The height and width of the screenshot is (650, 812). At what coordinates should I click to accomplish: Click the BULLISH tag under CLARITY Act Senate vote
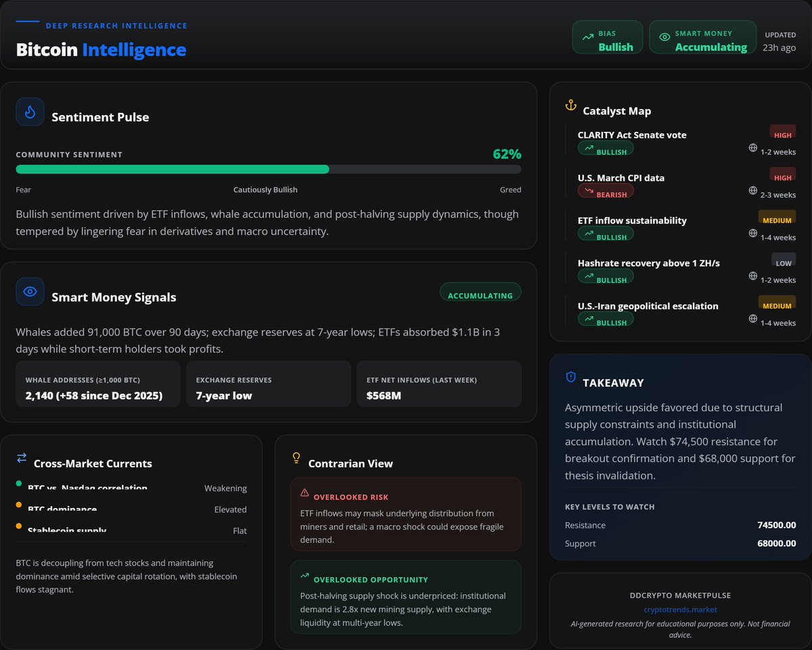(606, 149)
